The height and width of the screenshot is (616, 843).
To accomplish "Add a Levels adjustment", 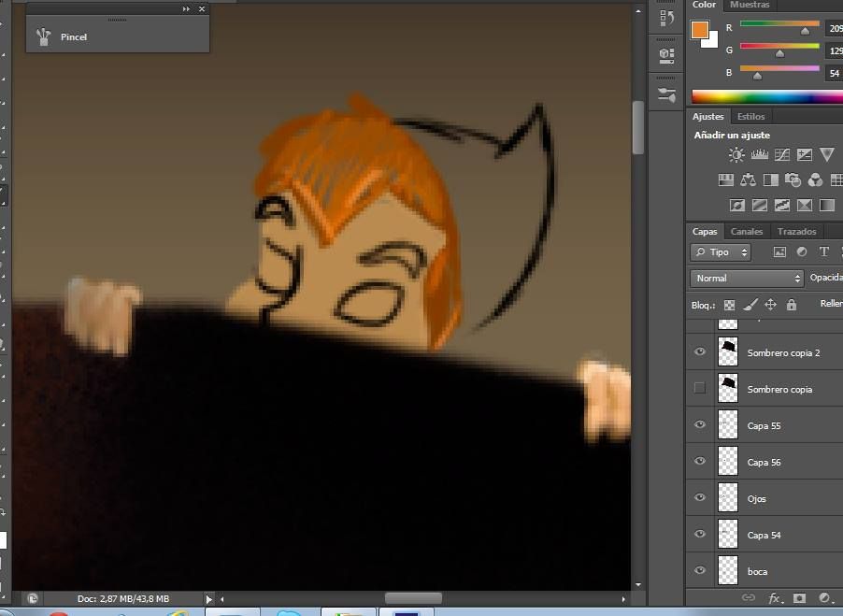I will point(759,155).
